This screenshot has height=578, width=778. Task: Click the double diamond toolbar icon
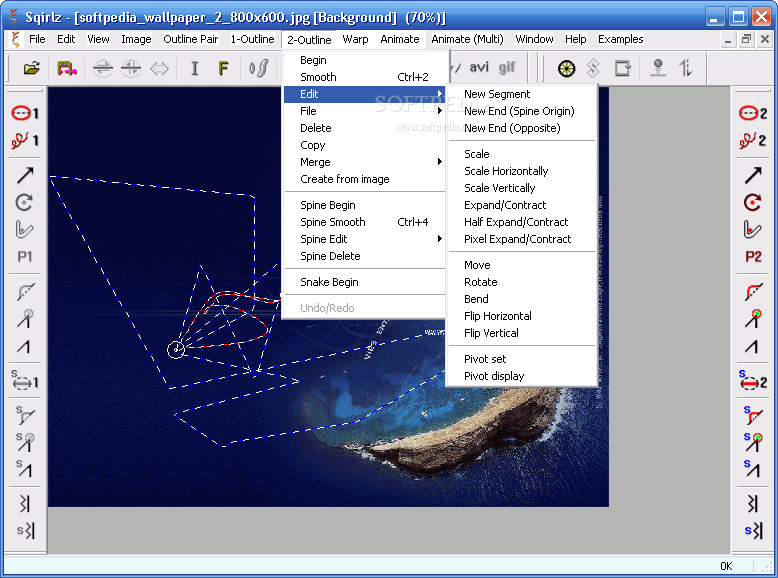pos(593,68)
